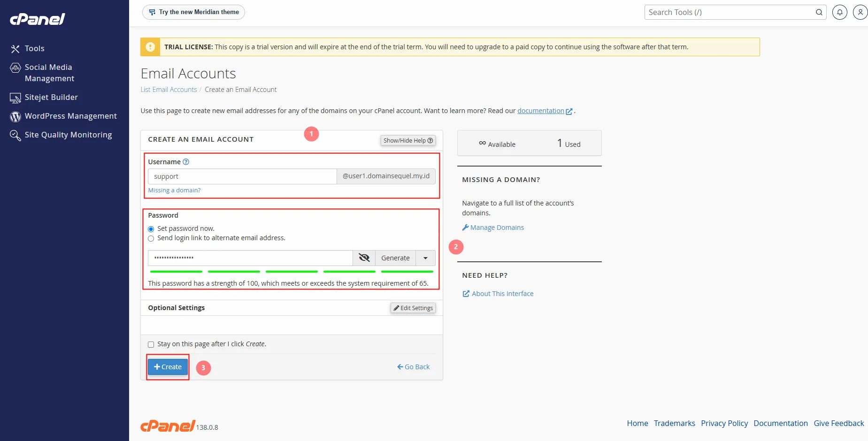
Task: Click Go Back link
Action: pyautogui.click(x=414, y=367)
